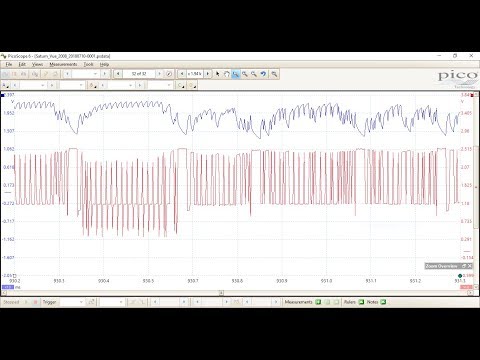Increase channel B input range
This screenshot has height=360, width=480.
click(x=140, y=85)
